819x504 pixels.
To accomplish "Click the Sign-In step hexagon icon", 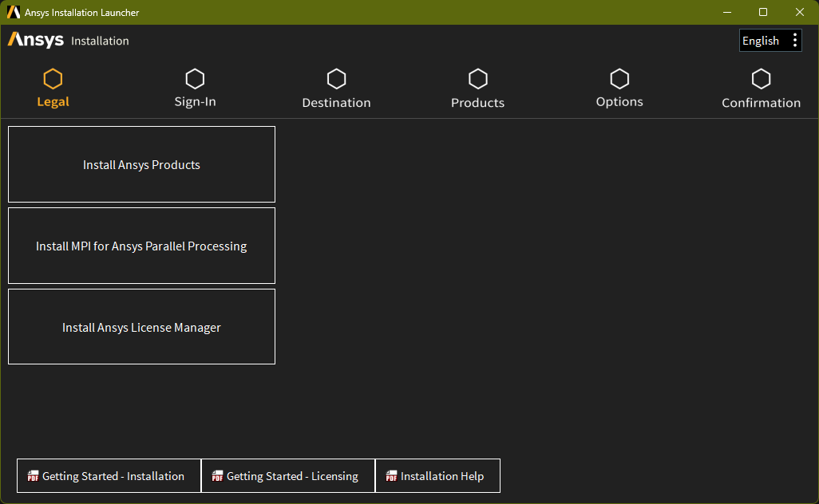I will tap(195, 79).
